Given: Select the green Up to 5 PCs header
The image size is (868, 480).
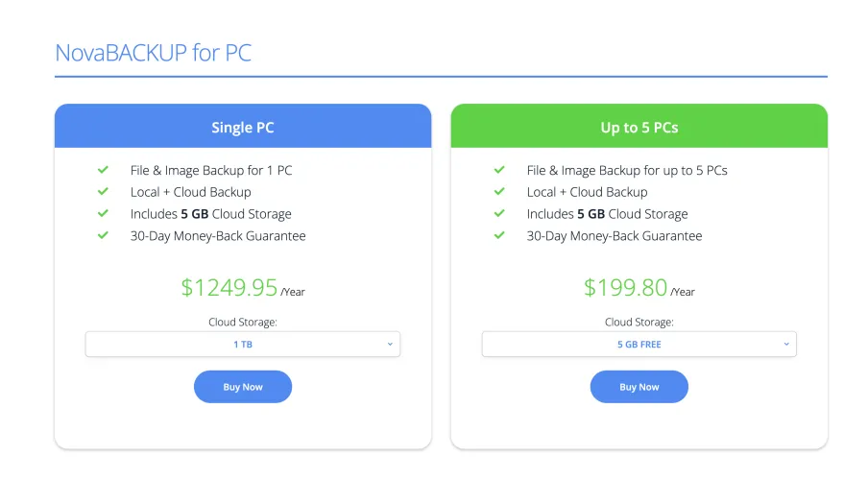Looking at the screenshot, I should [x=639, y=127].
